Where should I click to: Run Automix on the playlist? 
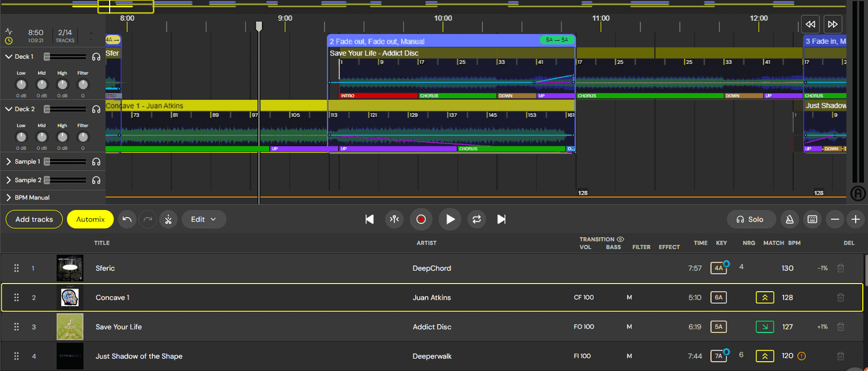tap(90, 219)
